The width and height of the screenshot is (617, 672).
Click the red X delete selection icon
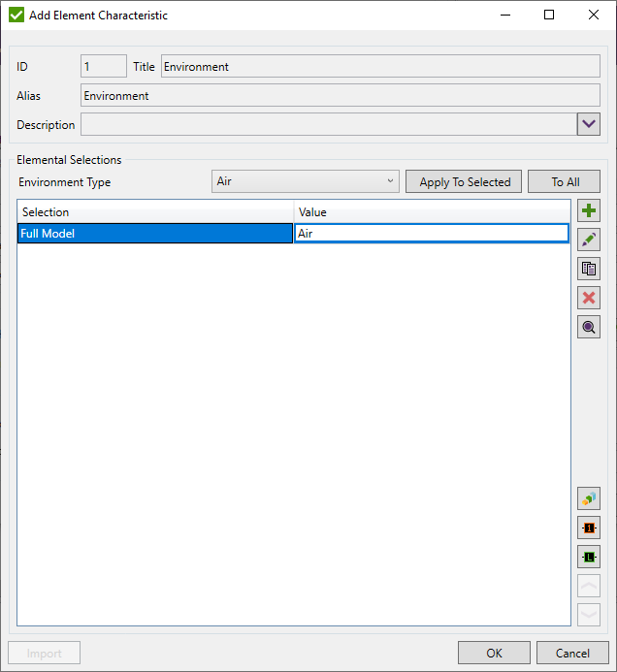point(588,299)
